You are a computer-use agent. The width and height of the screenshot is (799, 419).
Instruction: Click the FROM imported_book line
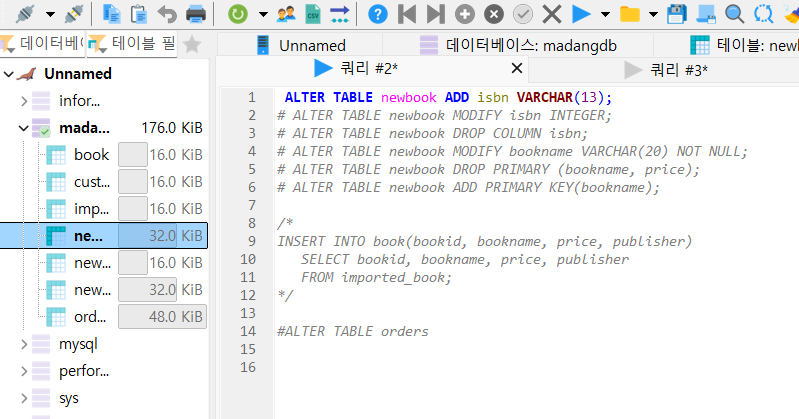376,277
